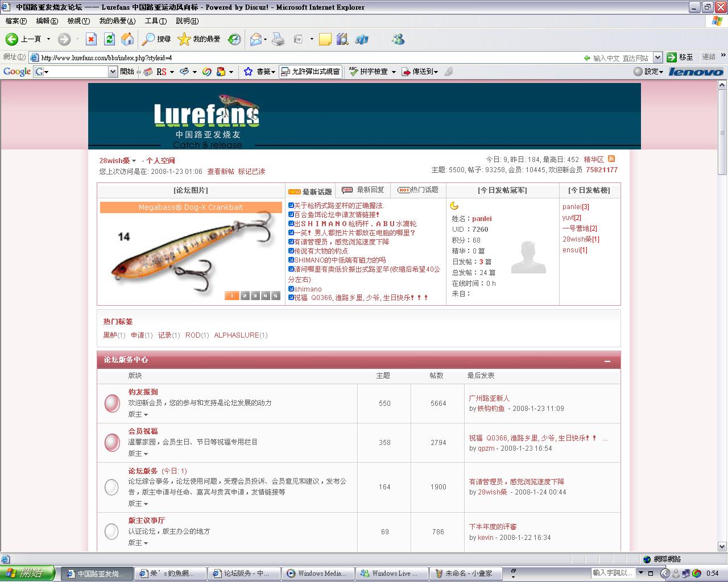728x582 pixels.
Task: Go to the home page icon
Action: pos(128,39)
